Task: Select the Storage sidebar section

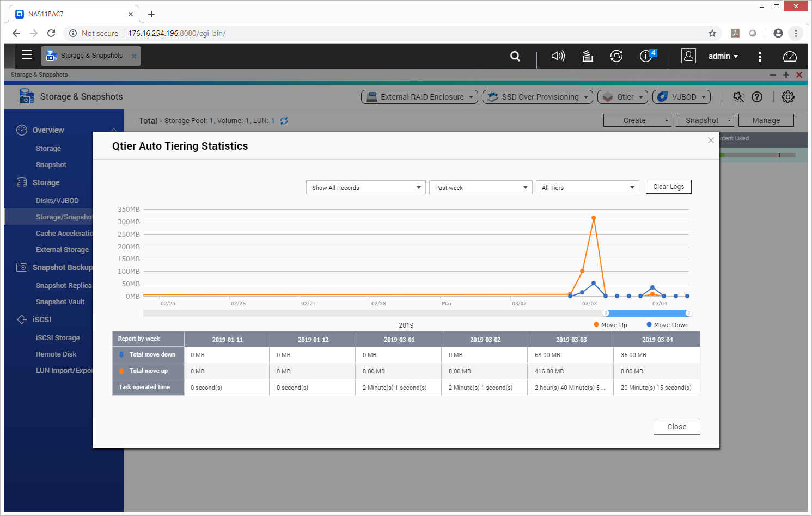Action: coord(46,182)
